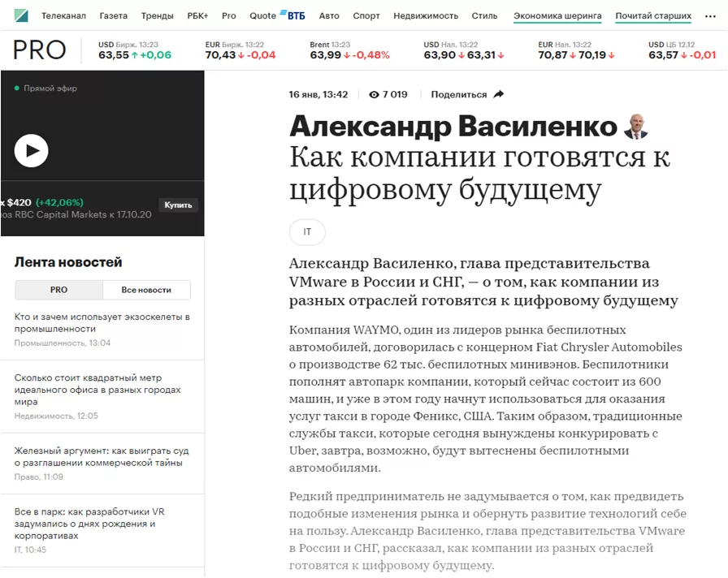Viewport: 728px width, 578px height.
Task: Open the three-dots more menu
Action: (x=710, y=16)
